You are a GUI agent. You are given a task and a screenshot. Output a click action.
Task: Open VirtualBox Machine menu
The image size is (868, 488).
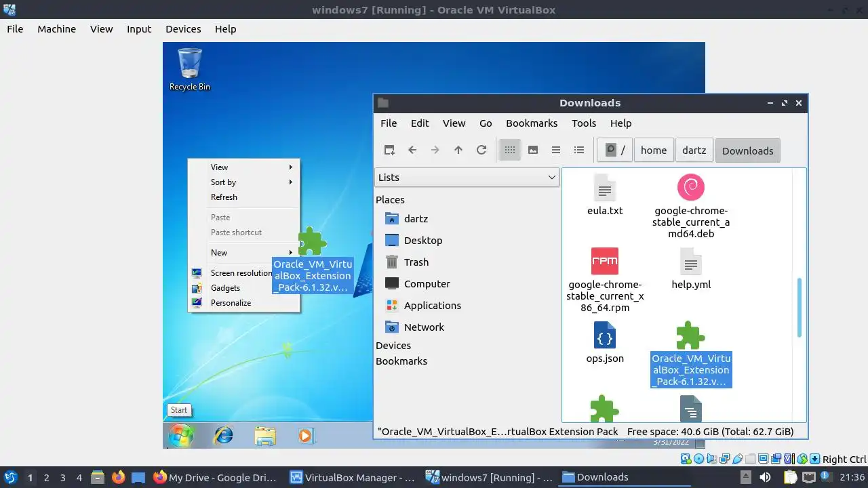pos(56,29)
